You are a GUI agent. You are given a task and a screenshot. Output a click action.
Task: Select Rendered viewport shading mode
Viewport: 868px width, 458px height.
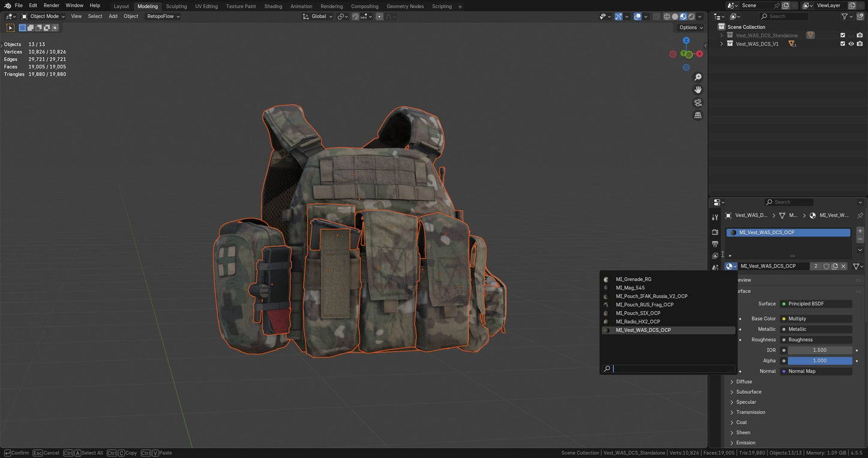click(x=691, y=16)
